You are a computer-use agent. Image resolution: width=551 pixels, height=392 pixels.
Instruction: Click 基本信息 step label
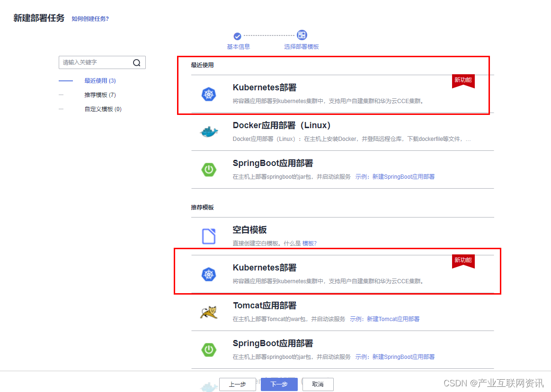(238, 47)
